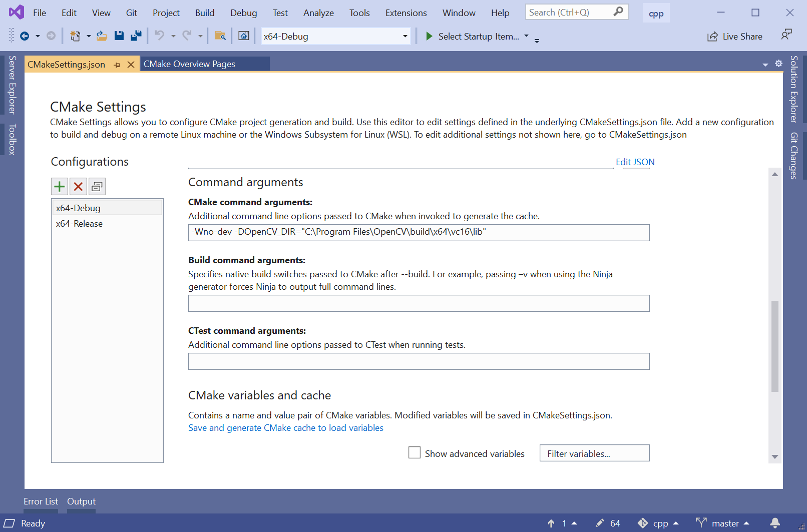
Task: Add a new configuration with the green plus
Action: pyautogui.click(x=59, y=186)
